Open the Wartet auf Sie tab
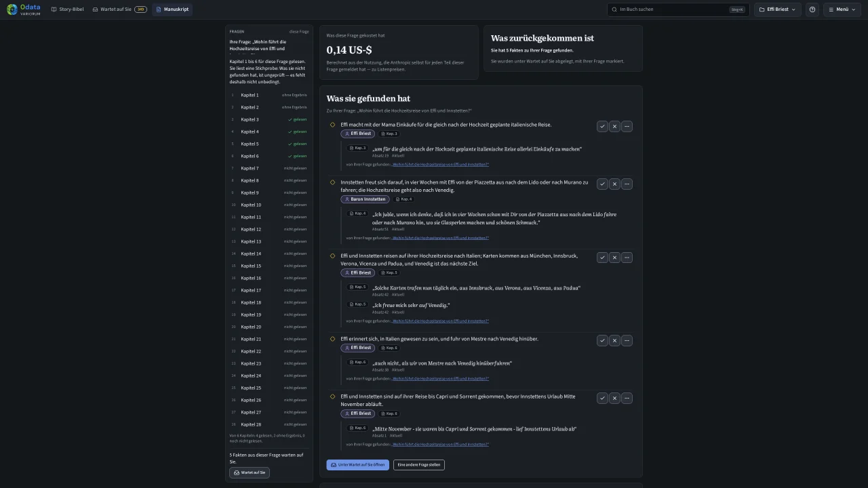The image size is (868, 488). click(x=119, y=9)
